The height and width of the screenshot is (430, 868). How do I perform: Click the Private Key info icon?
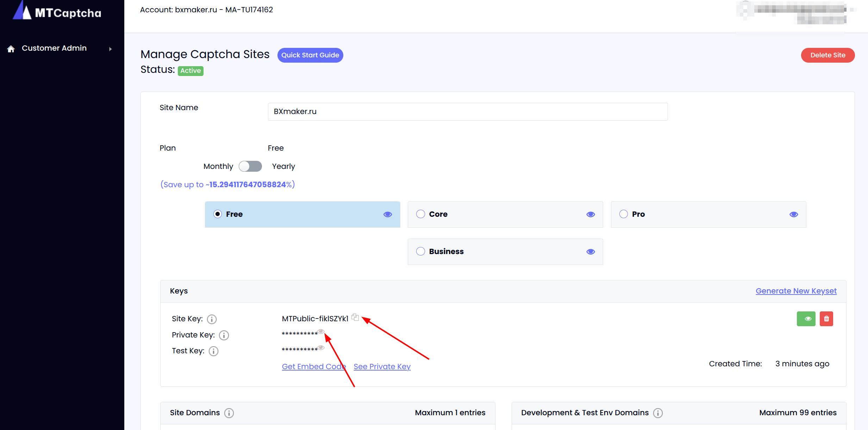coord(224,335)
